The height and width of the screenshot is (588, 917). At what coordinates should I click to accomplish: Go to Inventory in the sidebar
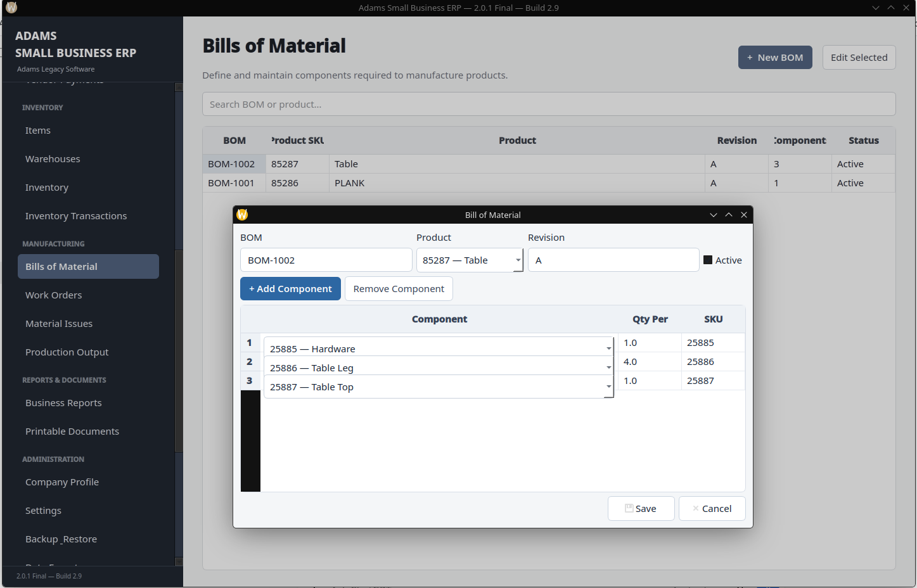88,188
